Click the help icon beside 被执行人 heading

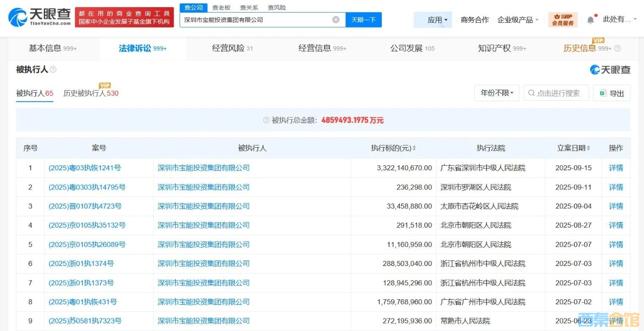[x=53, y=70]
